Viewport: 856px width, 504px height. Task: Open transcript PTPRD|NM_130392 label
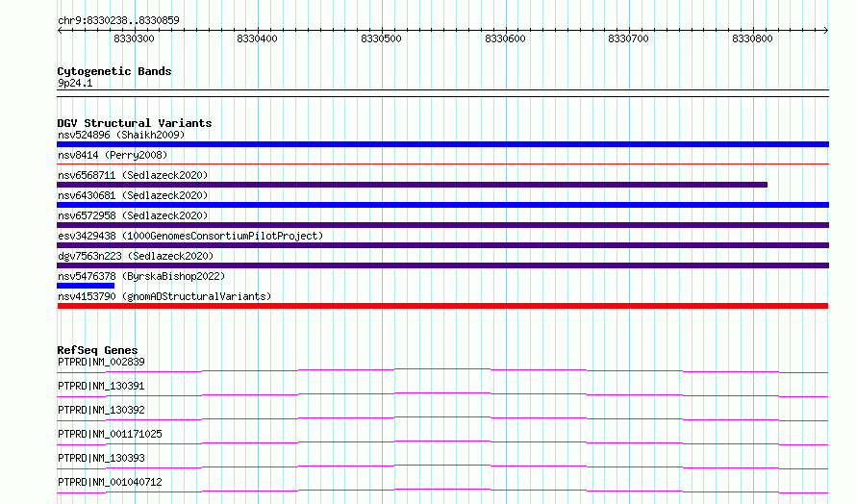click(x=101, y=410)
